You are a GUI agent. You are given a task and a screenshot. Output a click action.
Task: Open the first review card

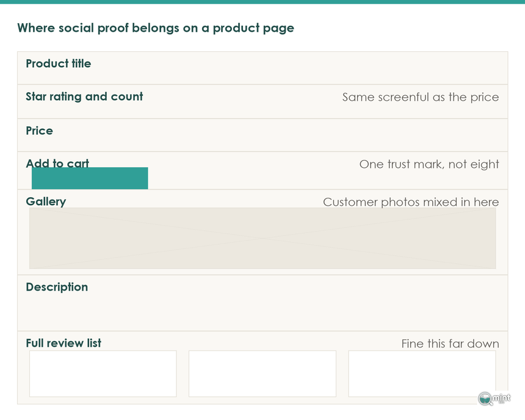103,374
